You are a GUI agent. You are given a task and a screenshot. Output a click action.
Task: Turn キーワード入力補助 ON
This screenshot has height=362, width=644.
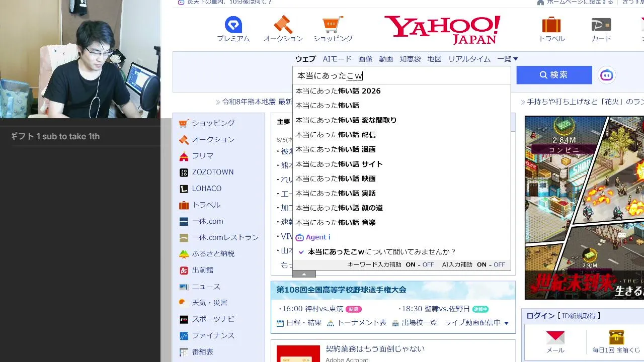(x=411, y=265)
